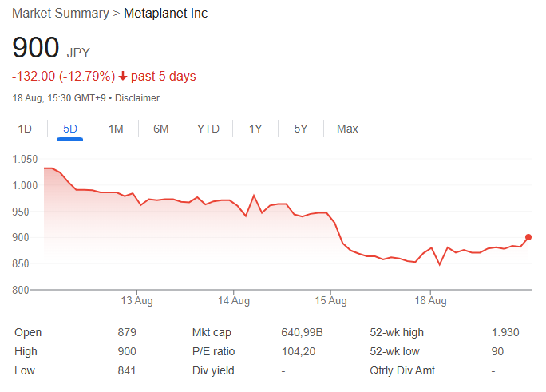This screenshot has width=546, height=392.
Task: Select the YTD time range
Action: [208, 129]
